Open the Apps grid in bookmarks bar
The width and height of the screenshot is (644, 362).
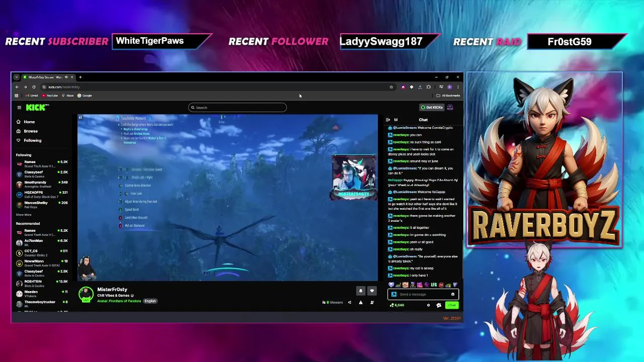pos(17,96)
